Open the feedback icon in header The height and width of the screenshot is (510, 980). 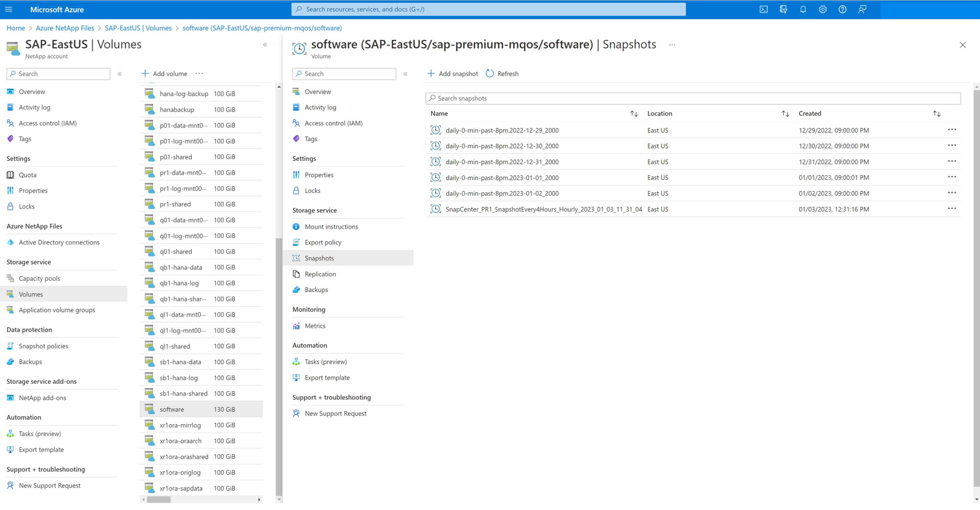click(x=862, y=9)
